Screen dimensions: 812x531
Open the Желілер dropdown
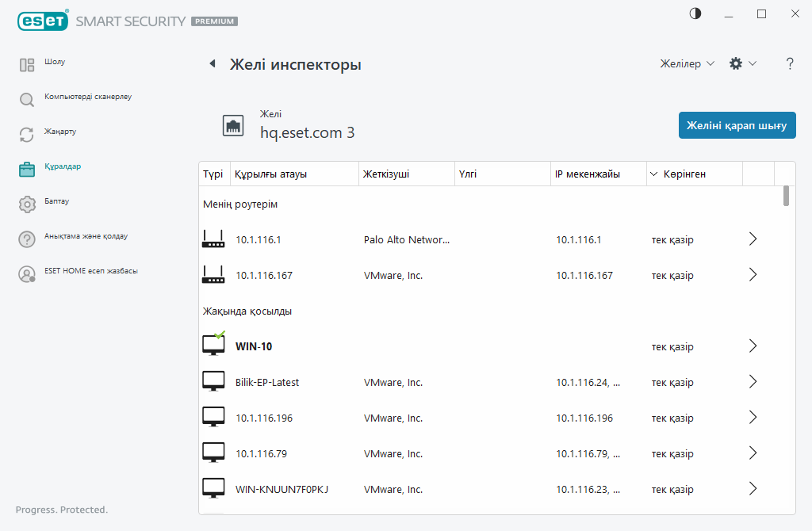(687, 64)
